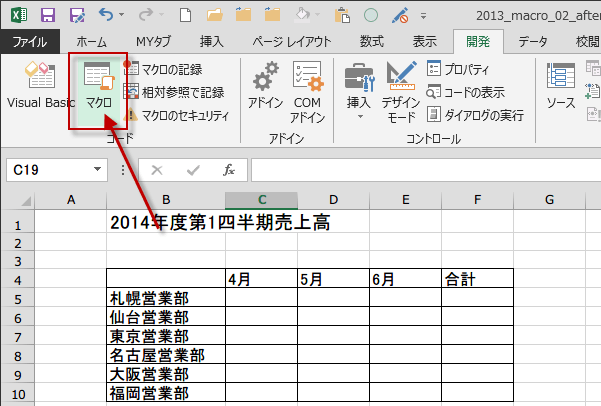
Task: Undo the last action
Action: click(x=105, y=15)
